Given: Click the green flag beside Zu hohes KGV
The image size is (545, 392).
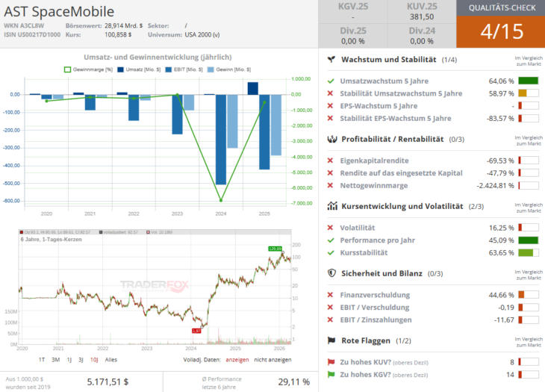Looking at the screenshot, I should (331, 375).
